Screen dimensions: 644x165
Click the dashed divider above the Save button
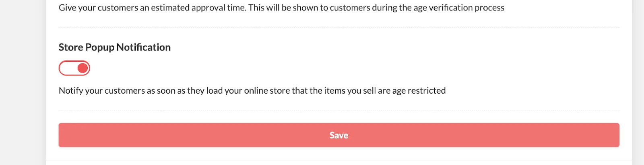(x=339, y=110)
